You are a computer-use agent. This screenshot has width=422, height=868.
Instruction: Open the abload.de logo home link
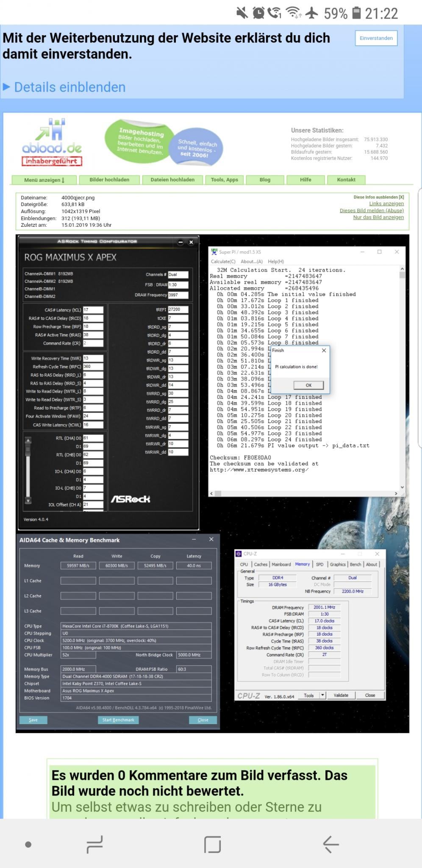(x=52, y=136)
